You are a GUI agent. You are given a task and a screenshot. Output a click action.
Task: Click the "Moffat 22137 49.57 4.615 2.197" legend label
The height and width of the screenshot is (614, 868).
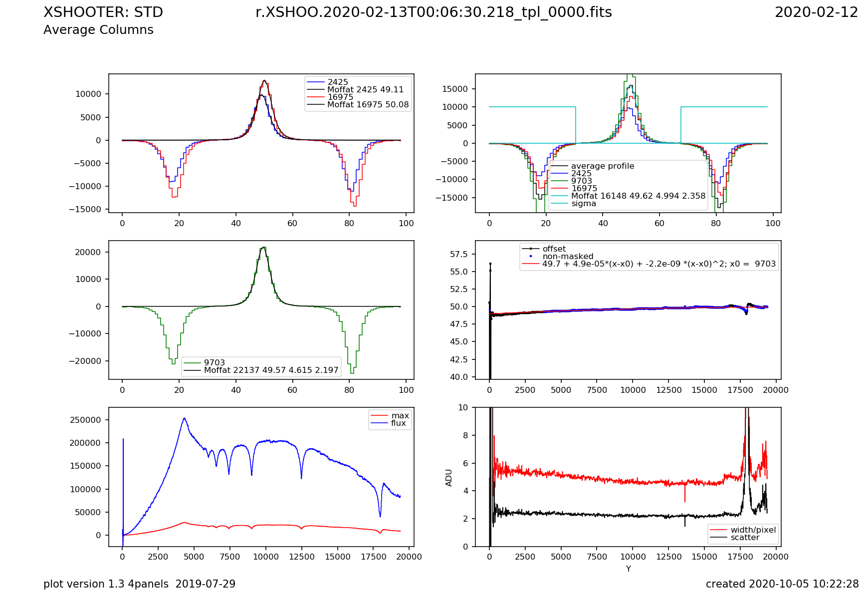[x=271, y=370]
